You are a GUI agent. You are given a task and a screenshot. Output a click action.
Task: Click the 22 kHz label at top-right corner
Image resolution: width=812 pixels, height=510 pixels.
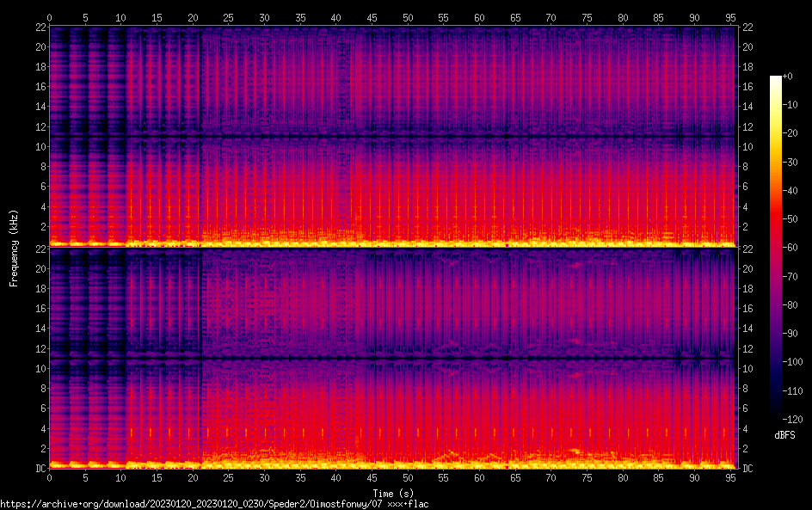[x=748, y=28]
